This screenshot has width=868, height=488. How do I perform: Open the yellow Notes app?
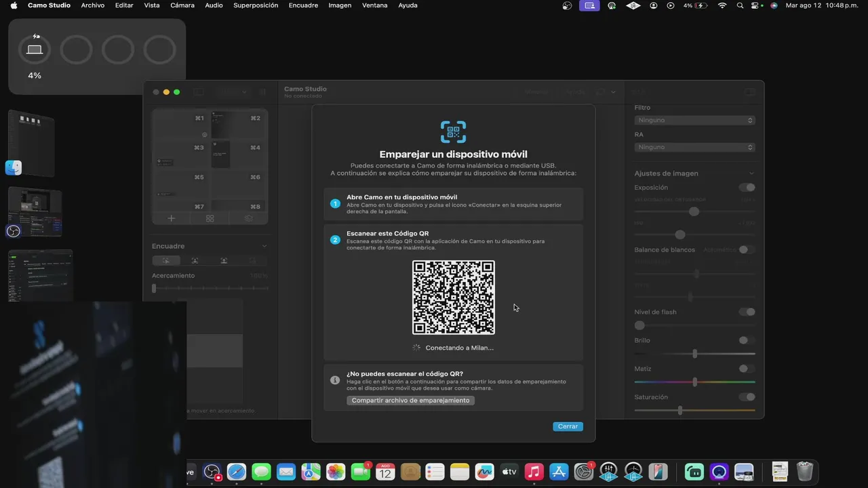[460, 471]
